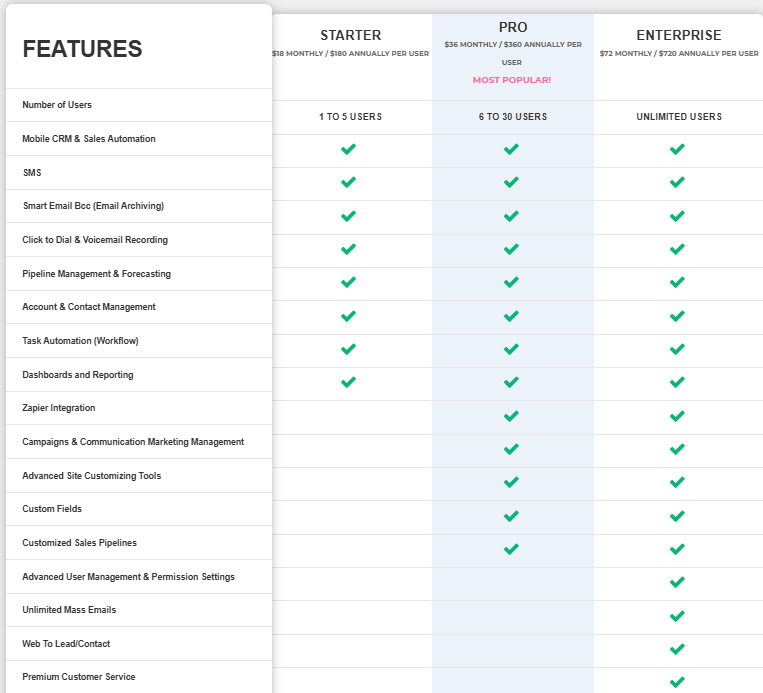Viewport: 763px width, 693px height.
Task: Select the STARTER plan heading
Action: [350, 35]
